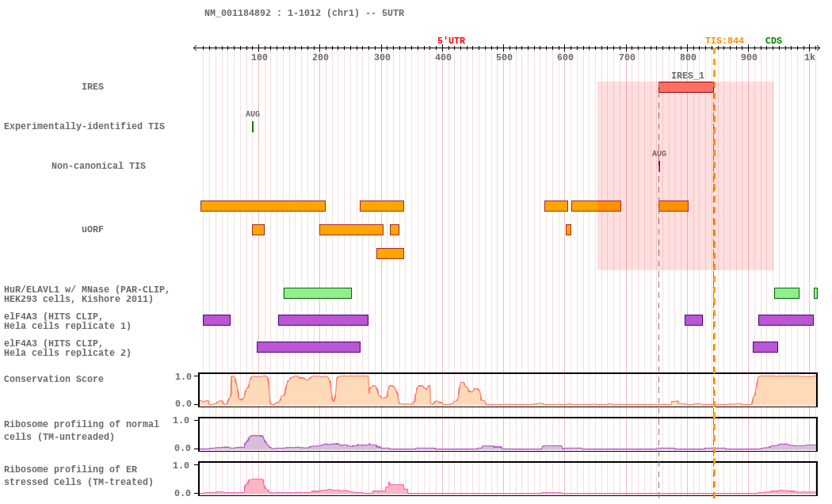Image resolution: width=832 pixels, height=504 pixels.
Task: Click the HuR/ELAVL1 green bar near position 200
Action: click(317, 293)
